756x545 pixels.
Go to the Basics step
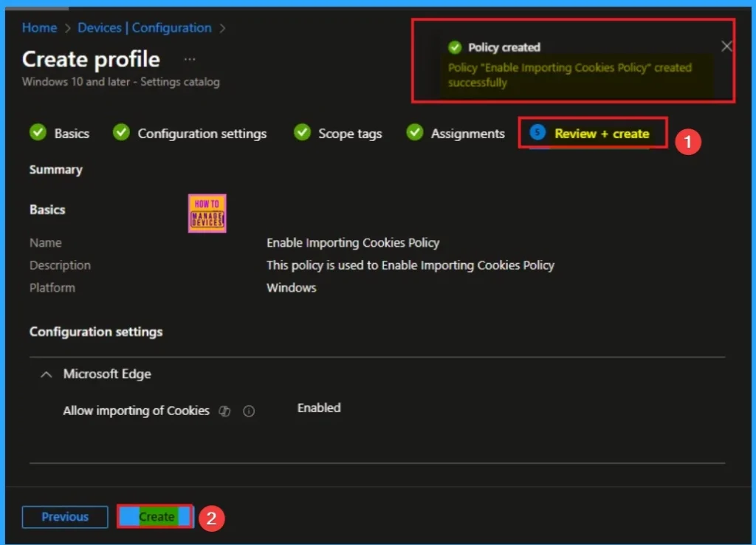60,133
